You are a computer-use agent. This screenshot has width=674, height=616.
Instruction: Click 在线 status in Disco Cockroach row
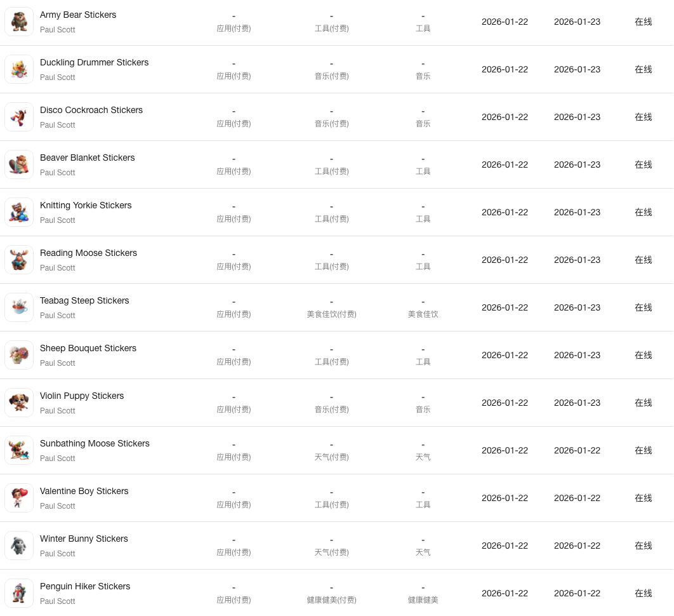click(x=644, y=117)
